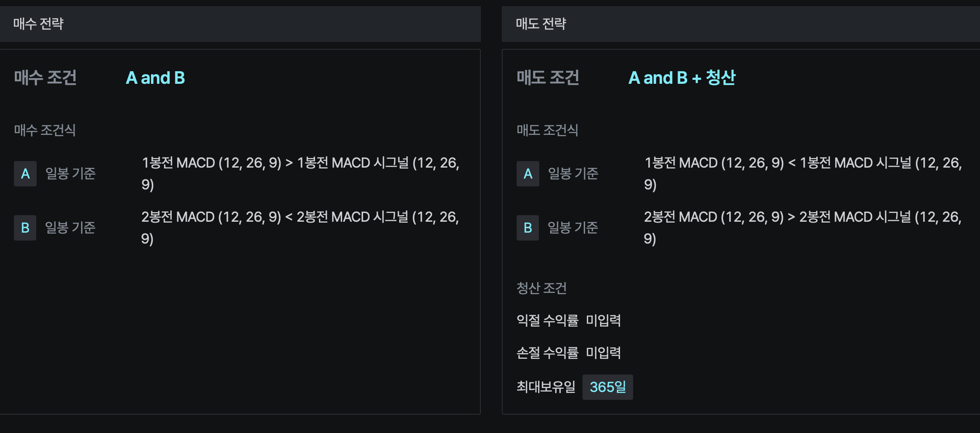
Task: Click the buy condition A badge
Action: pyautogui.click(x=25, y=174)
